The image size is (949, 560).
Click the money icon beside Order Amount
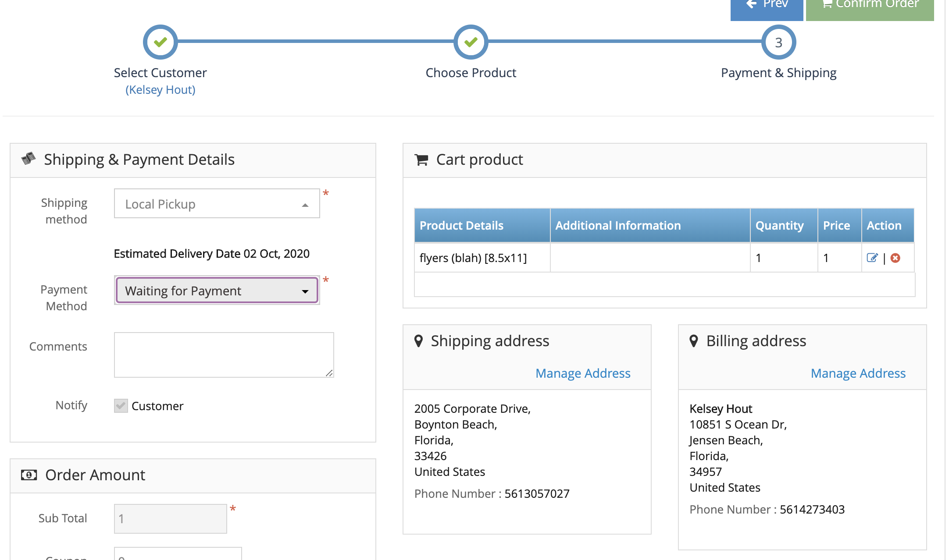tap(29, 475)
